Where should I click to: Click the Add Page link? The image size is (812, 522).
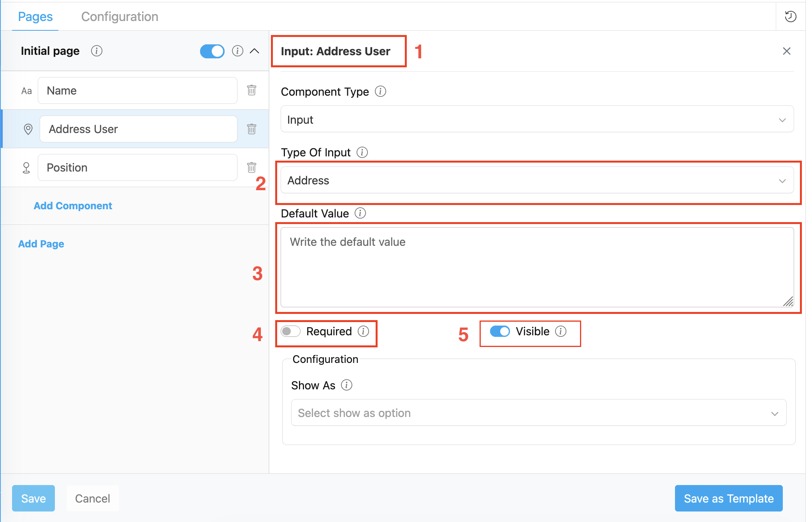coord(41,244)
